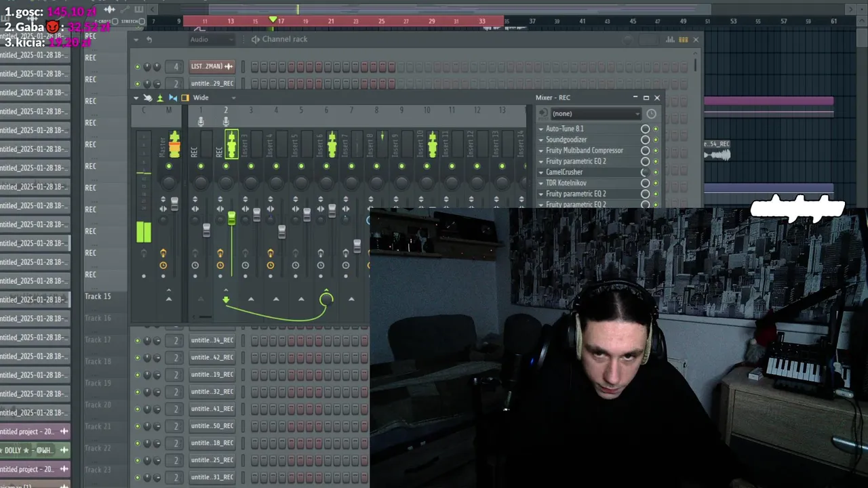
Task: Click the audio input icon left of (none)
Action: click(542, 114)
